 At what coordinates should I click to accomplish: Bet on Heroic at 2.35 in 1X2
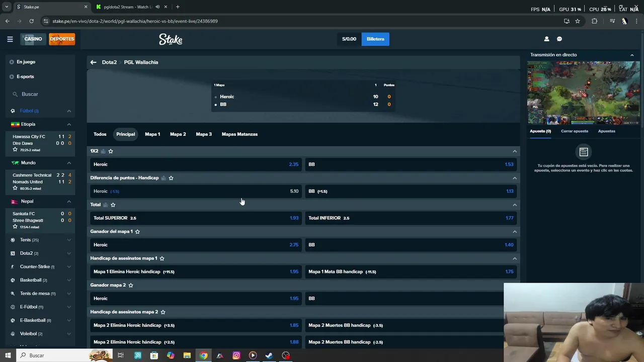196,164
